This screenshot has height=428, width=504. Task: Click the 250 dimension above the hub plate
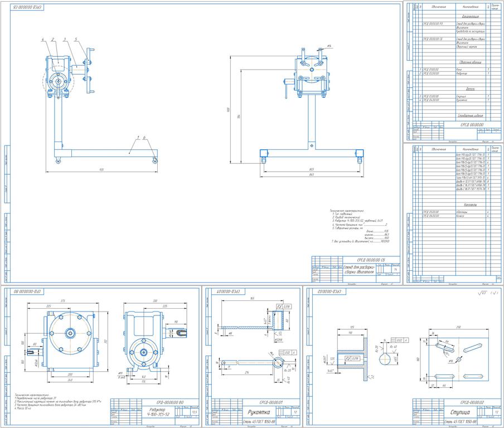click(x=458, y=327)
